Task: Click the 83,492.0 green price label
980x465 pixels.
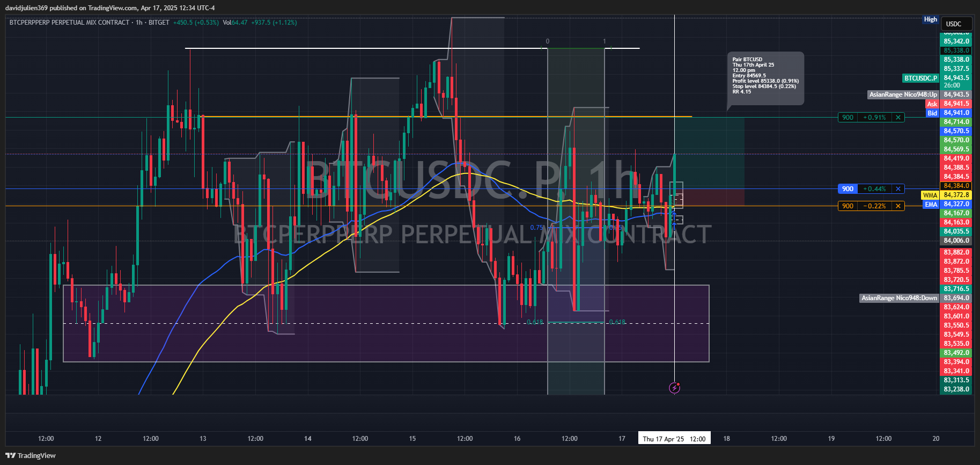Action: 956,353
